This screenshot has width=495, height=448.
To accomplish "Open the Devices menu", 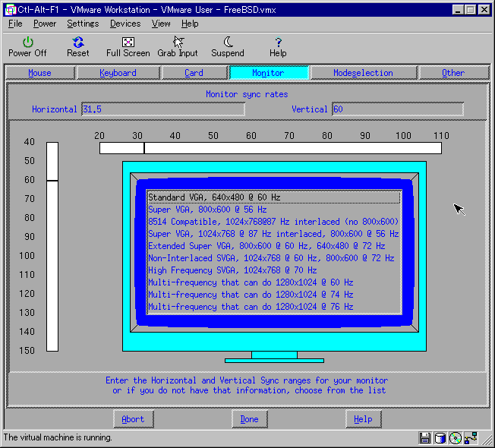I will (125, 24).
